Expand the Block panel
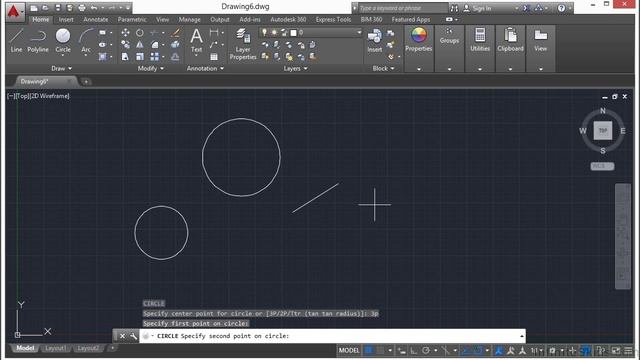Image resolution: width=640 pixels, height=360 pixels. (x=383, y=69)
